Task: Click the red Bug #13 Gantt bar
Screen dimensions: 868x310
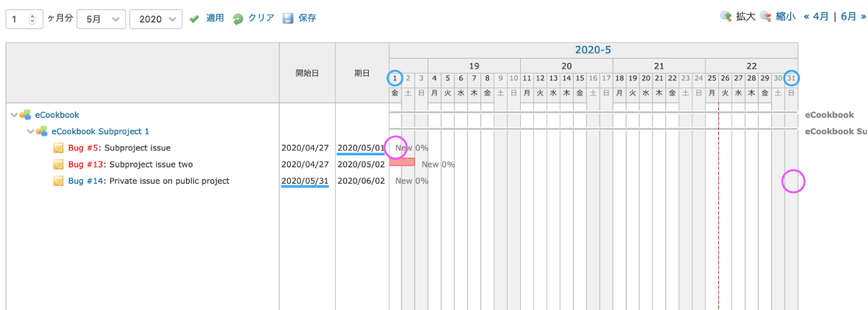Action: click(402, 162)
